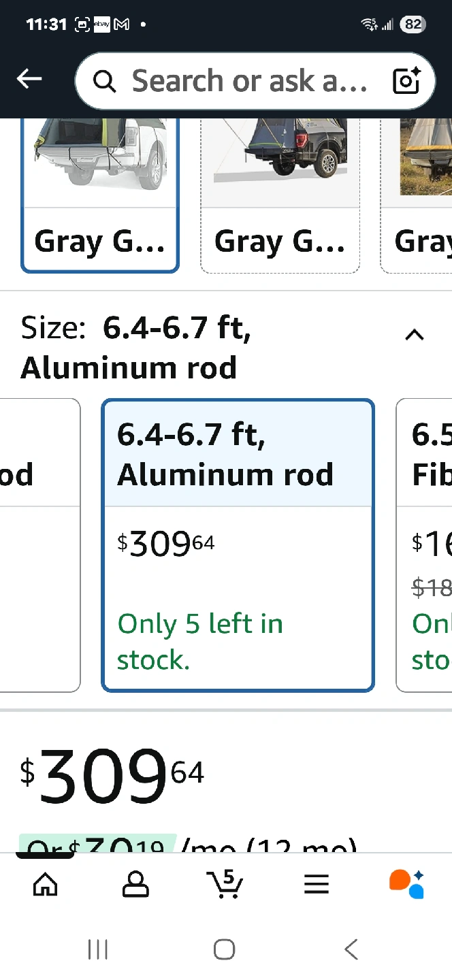
Task: Tap the camera lens search icon
Action: (x=407, y=81)
